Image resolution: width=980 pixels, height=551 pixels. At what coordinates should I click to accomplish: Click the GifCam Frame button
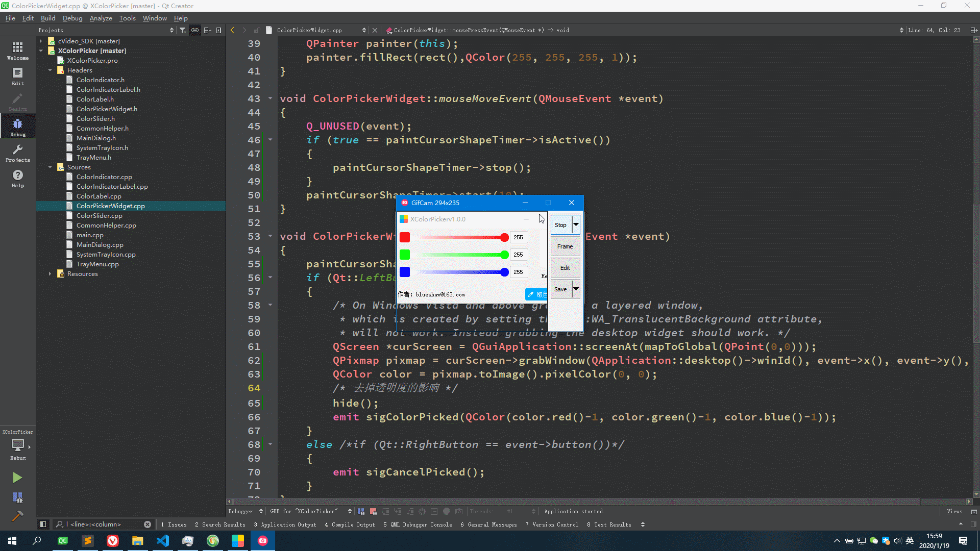point(565,246)
